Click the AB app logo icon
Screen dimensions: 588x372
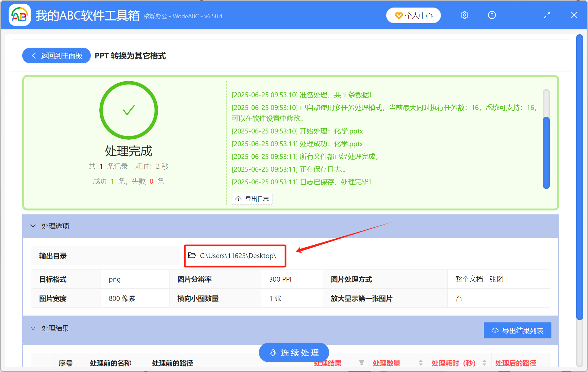[20, 15]
